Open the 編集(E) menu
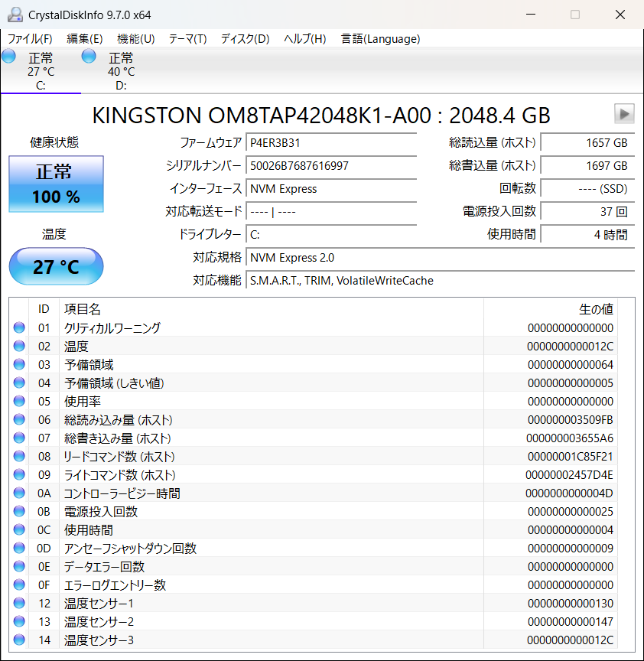Image resolution: width=644 pixels, height=661 pixels. tap(84, 39)
